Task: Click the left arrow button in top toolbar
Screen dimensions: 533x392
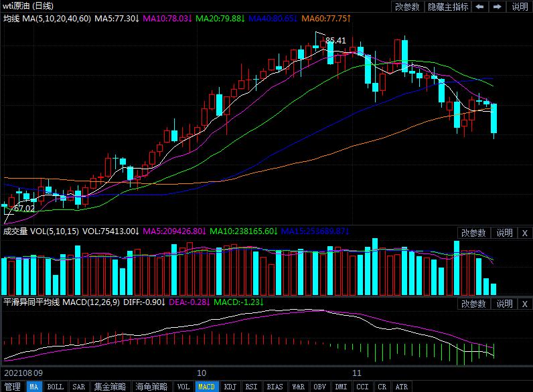Action: pyautogui.click(x=480, y=7)
